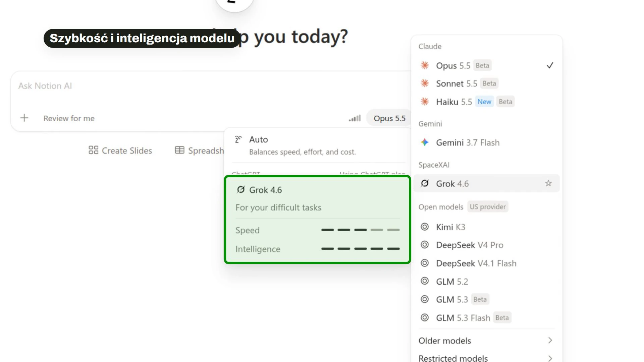Image resolution: width=644 pixels, height=362 pixels.
Task: Click the Grok logo in model list
Action: point(425,183)
